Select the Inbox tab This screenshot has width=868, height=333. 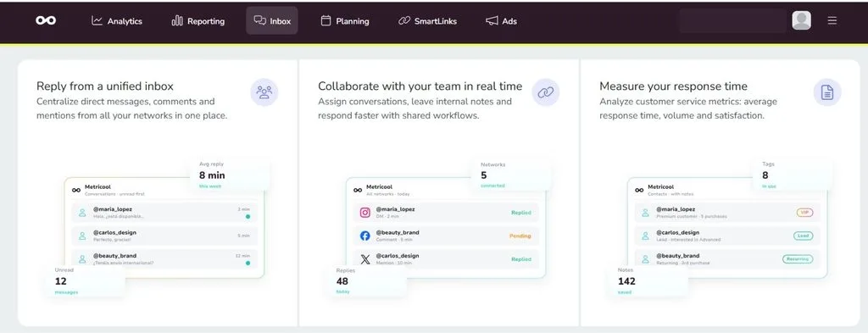pos(272,21)
